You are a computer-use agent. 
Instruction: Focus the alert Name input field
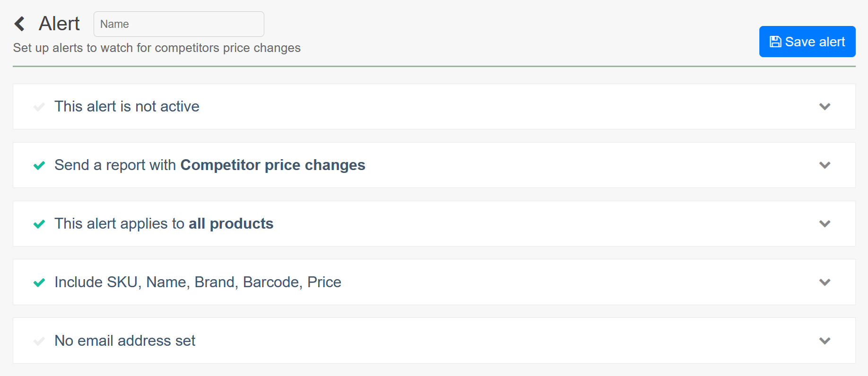click(179, 24)
